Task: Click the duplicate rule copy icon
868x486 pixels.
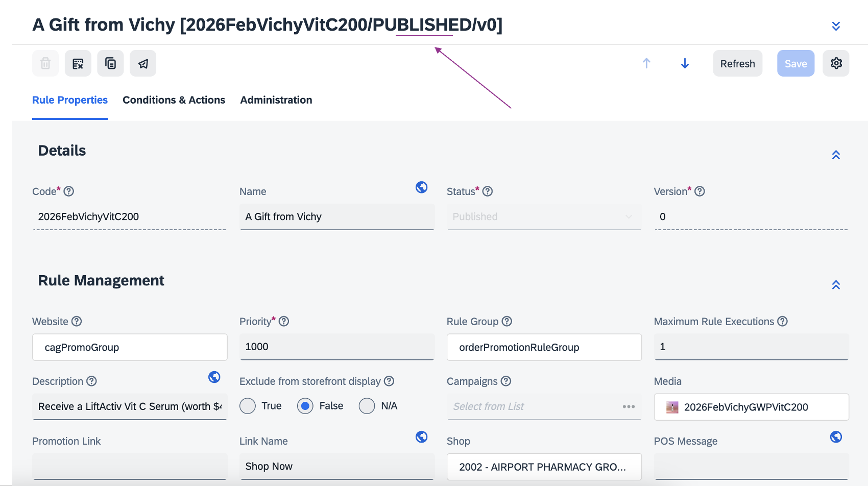Action: [x=110, y=63]
